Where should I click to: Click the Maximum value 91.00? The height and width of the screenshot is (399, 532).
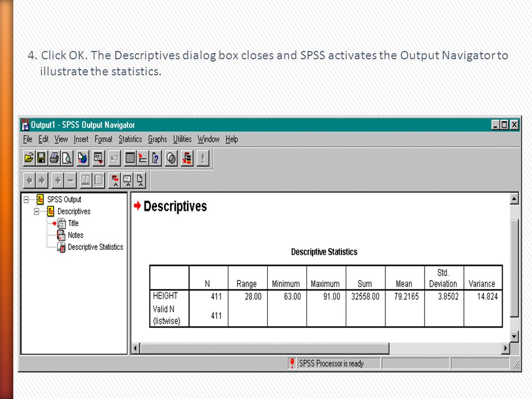[x=331, y=296]
